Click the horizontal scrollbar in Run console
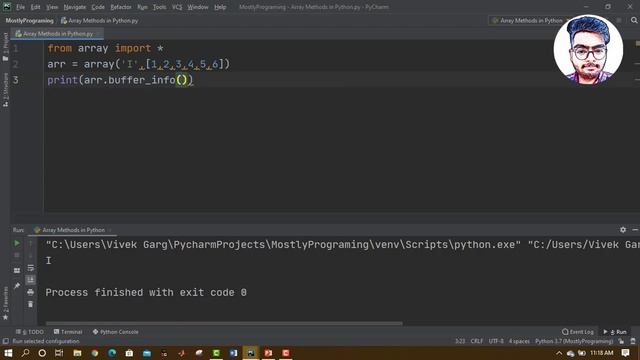640x360 pixels. coord(224,324)
